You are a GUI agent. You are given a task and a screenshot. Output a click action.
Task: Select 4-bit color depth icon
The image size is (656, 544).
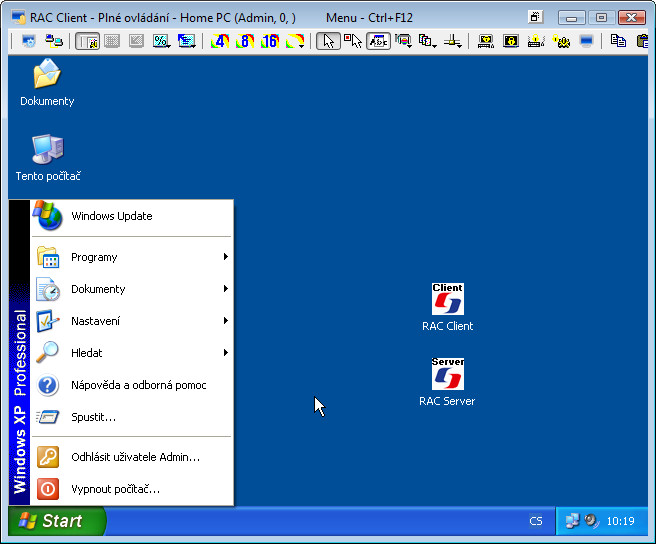(x=220, y=41)
